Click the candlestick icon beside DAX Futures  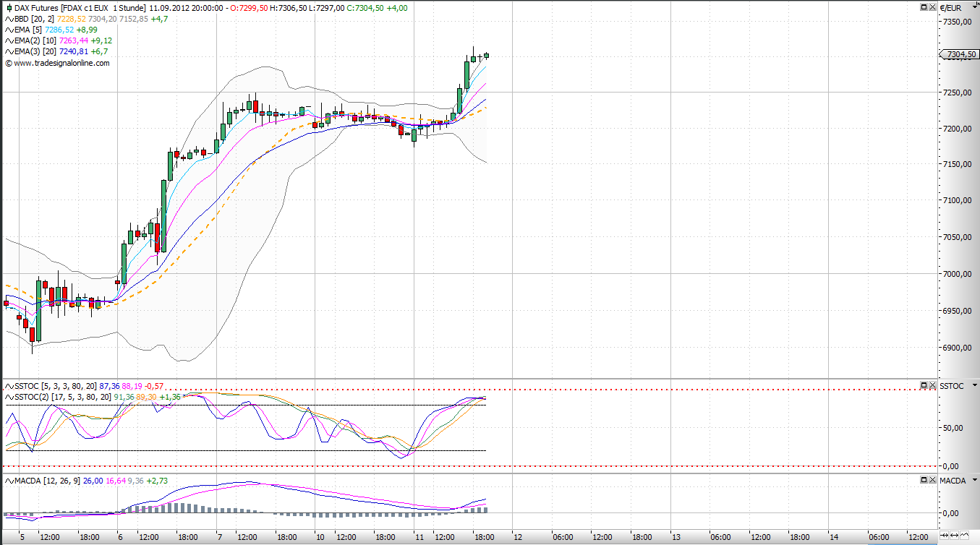pos(9,8)
